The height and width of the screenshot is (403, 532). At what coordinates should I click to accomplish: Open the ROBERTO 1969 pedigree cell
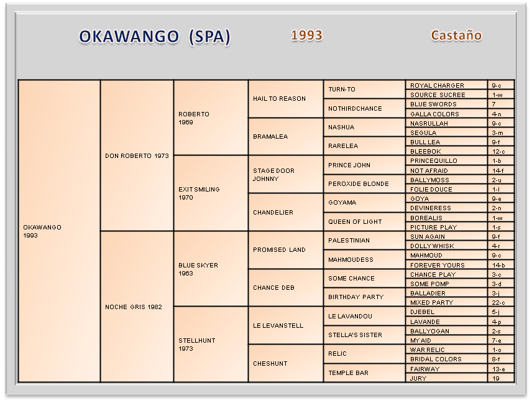click(x=211, y=118)
